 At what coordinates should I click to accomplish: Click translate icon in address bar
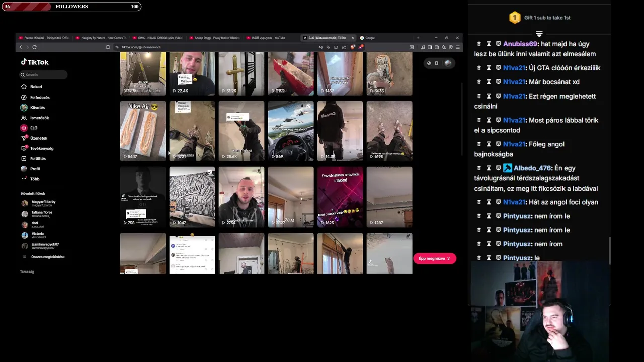329,47
